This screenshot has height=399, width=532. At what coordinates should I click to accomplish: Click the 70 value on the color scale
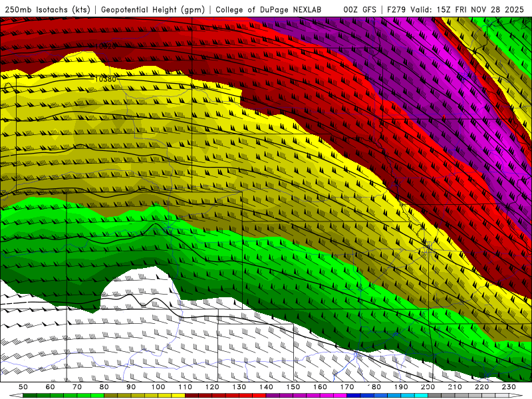77,387
